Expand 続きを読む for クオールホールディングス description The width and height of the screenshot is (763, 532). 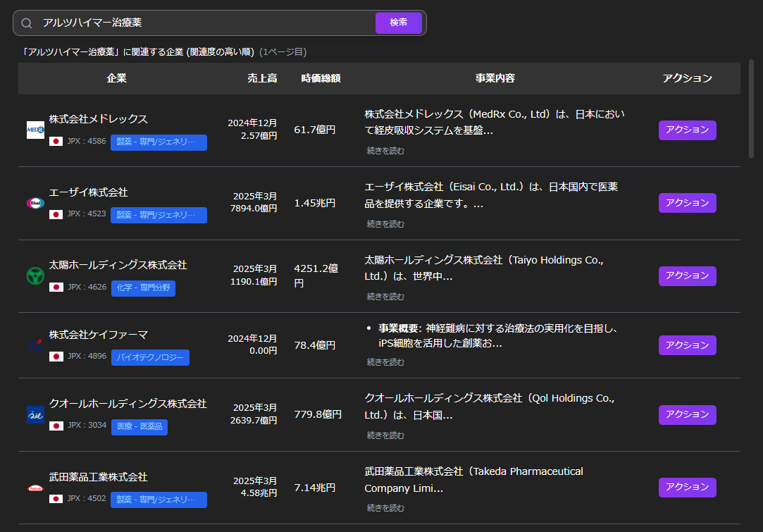(385, 435)
